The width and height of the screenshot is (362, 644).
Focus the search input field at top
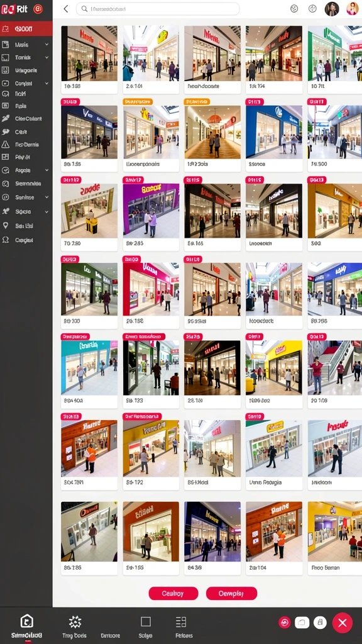(158, 9)
